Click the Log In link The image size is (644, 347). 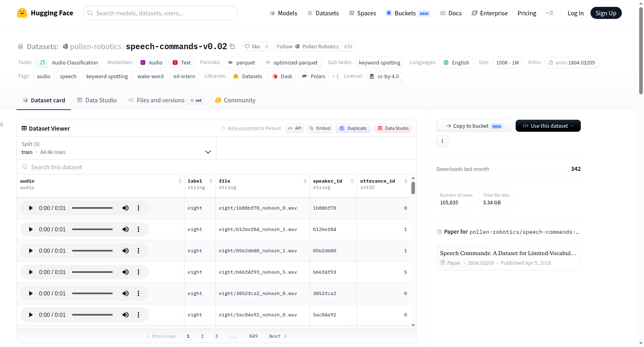[576, 13]
